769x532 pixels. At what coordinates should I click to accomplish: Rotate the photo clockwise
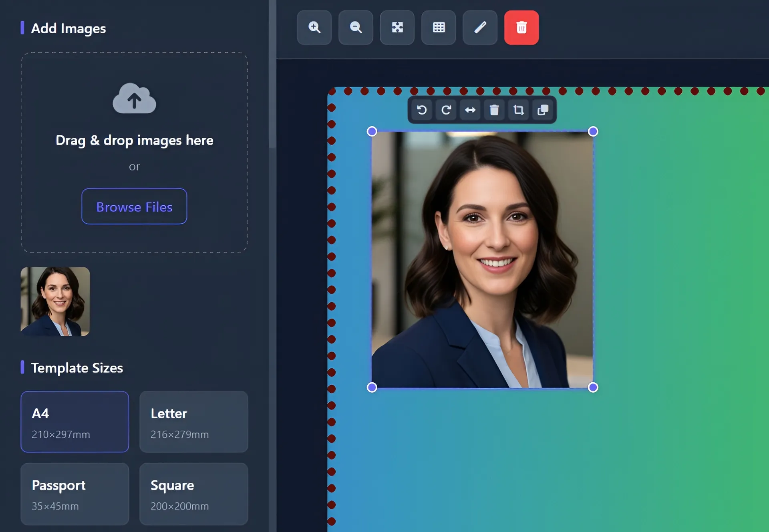tap(446, 110)
